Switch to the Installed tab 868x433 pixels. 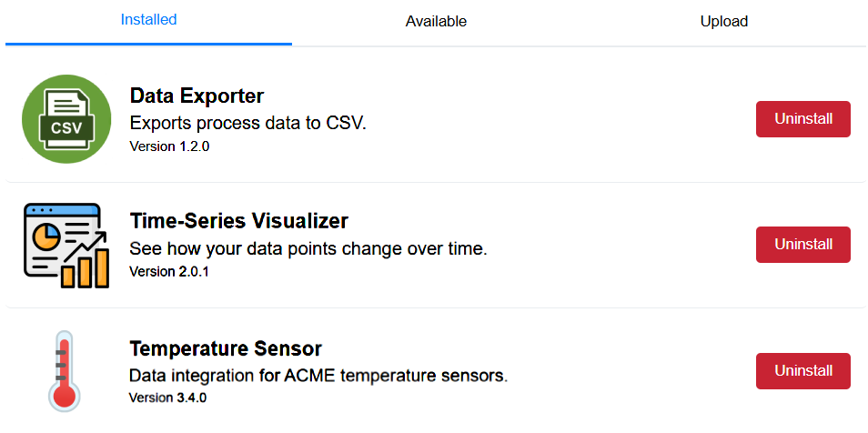[148, 20]
